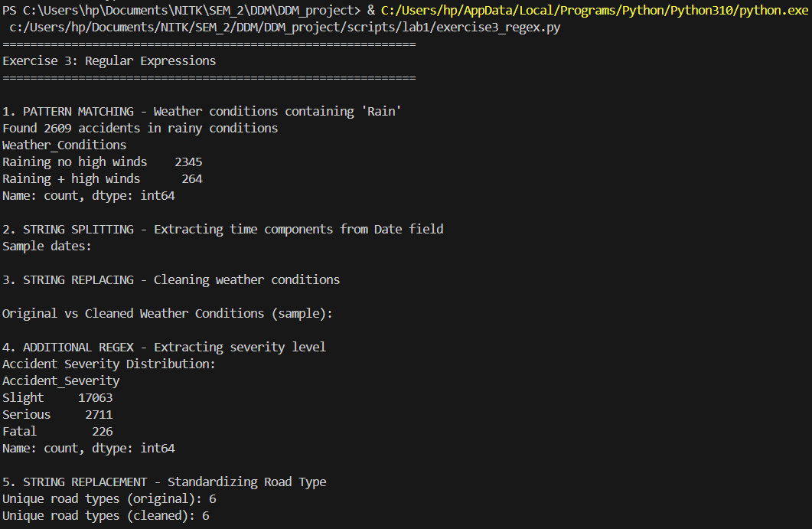Click the PS prompt working directory path

pyautogui.click(x=191, y=10)
